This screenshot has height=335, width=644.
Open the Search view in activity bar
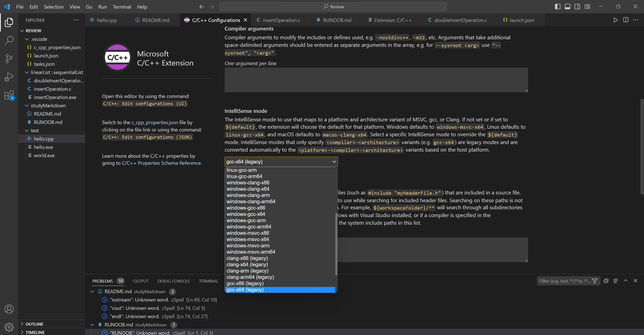9,40
